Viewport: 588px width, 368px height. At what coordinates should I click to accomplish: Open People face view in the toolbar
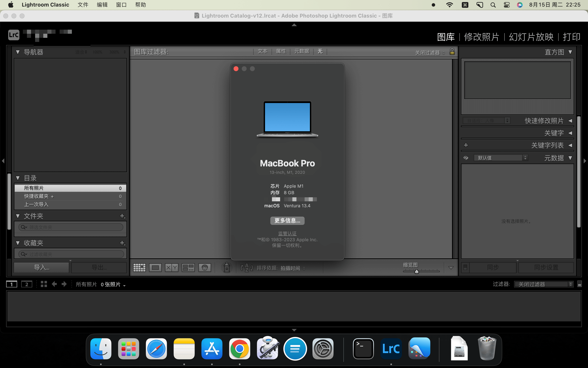(205, 268)
